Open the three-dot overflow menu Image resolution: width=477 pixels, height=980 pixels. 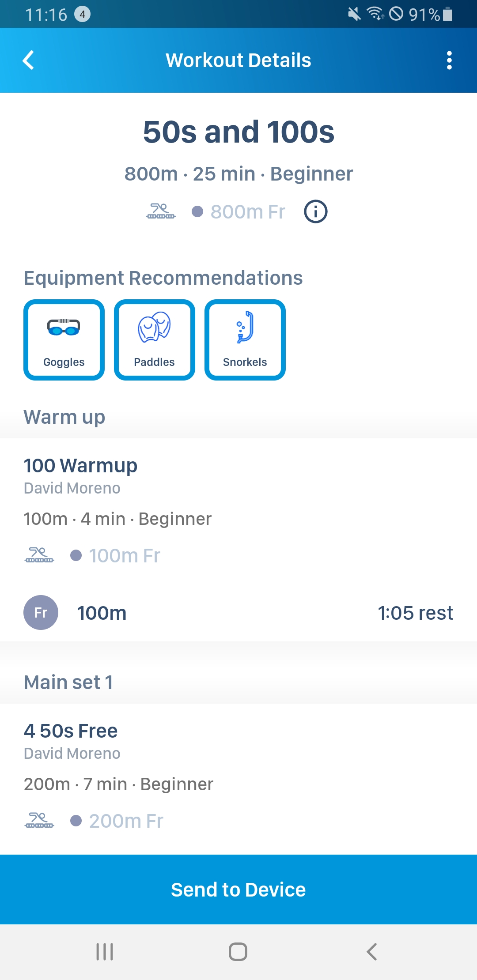pyautogui.click(x=449, y=60)
